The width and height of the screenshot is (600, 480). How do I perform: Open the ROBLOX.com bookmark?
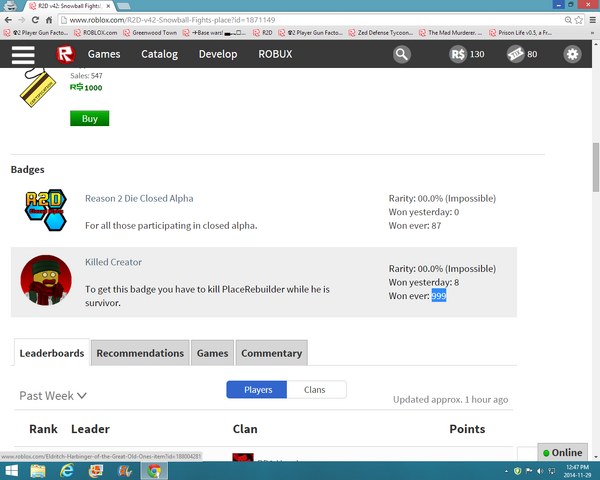tap(96, 33)
